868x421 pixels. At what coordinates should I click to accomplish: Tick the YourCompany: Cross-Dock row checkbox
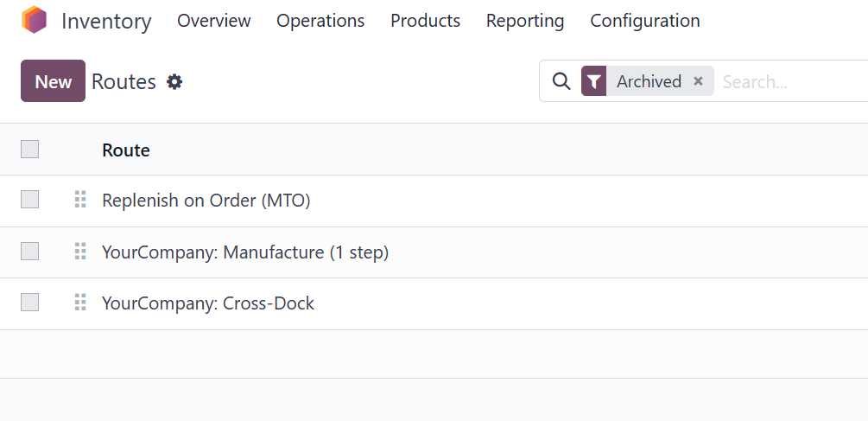30,303
